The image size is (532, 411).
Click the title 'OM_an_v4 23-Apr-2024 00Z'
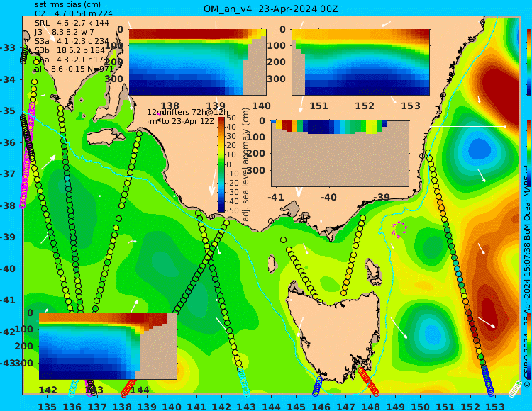tap(270, 9)
